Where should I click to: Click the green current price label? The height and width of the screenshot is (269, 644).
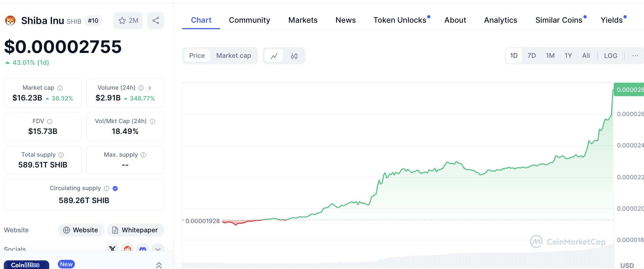(x=629, y=90)
